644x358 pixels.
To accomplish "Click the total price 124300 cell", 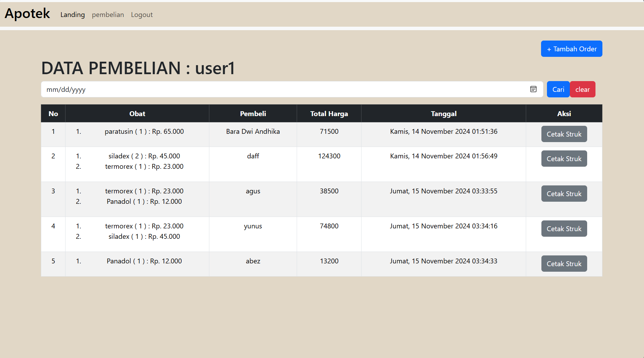I will [x=329, y=156].
